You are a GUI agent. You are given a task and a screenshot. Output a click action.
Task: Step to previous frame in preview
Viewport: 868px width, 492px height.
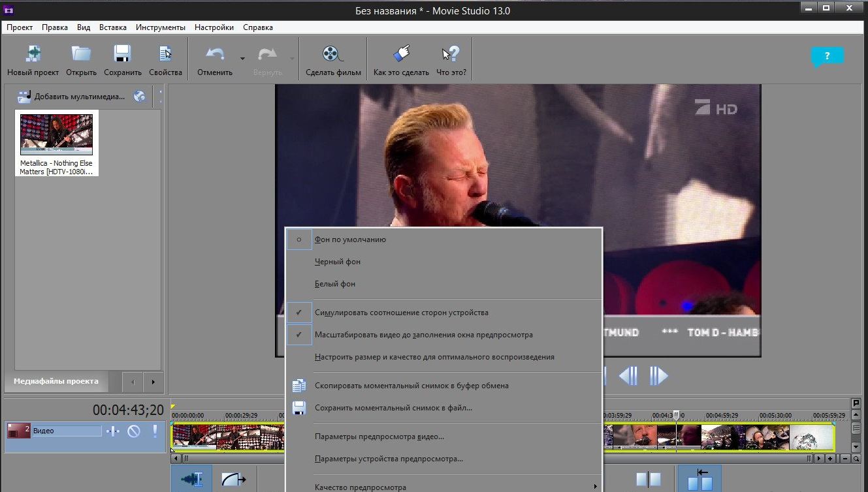coord(628,376)
